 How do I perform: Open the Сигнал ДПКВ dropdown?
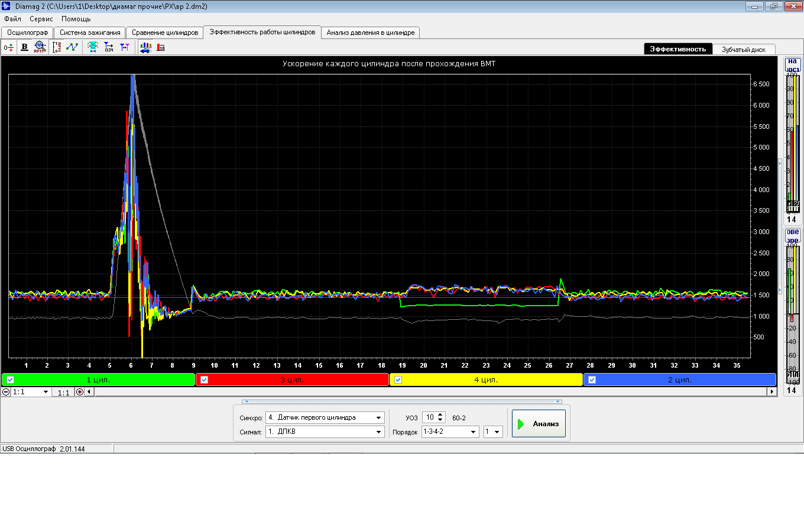point(378,432)
